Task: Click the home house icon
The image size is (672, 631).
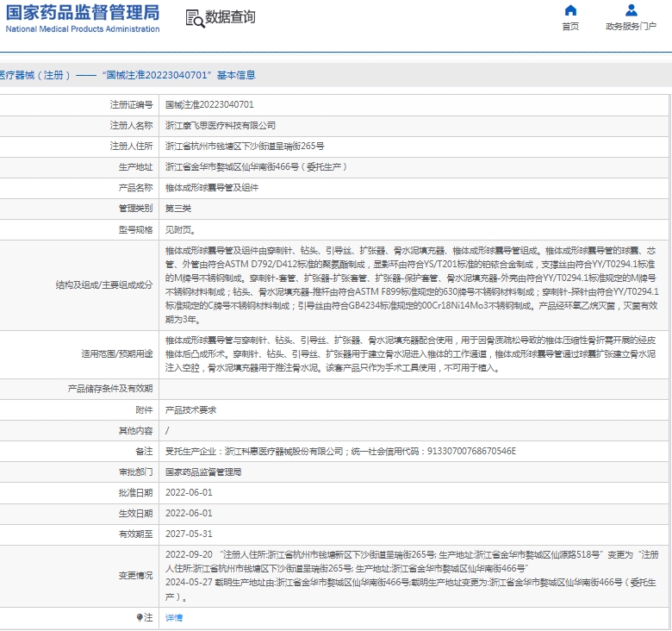Action: pos(570,9)
